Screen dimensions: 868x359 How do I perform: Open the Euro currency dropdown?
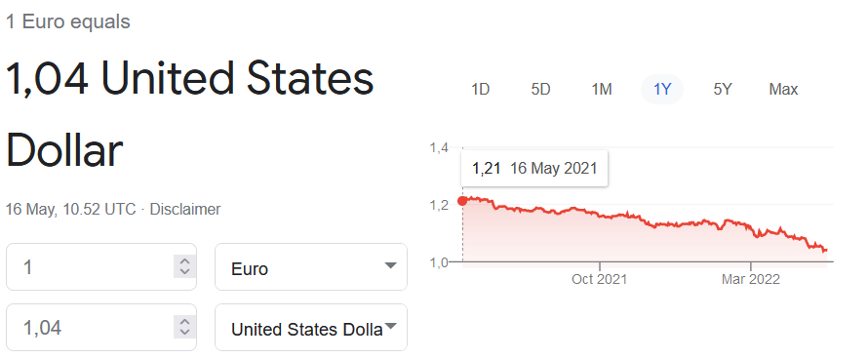(x=310, y=266)
